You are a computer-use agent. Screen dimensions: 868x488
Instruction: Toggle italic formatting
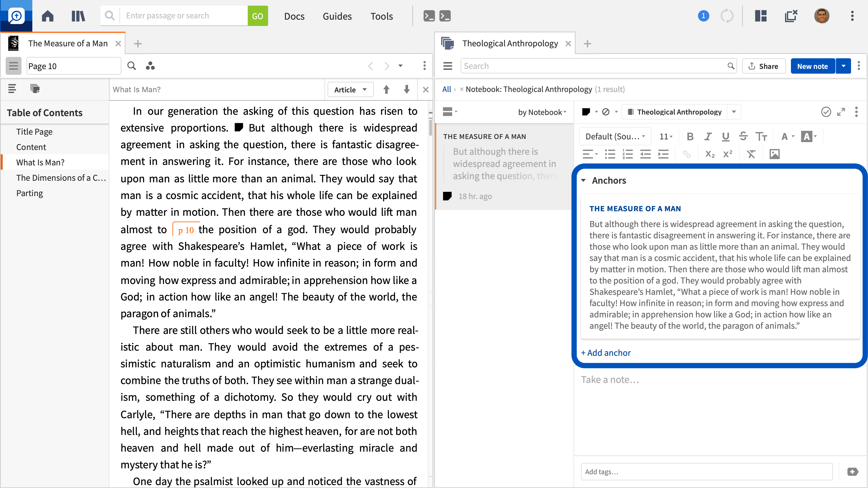pyautogui.click(x=708, y=136)
